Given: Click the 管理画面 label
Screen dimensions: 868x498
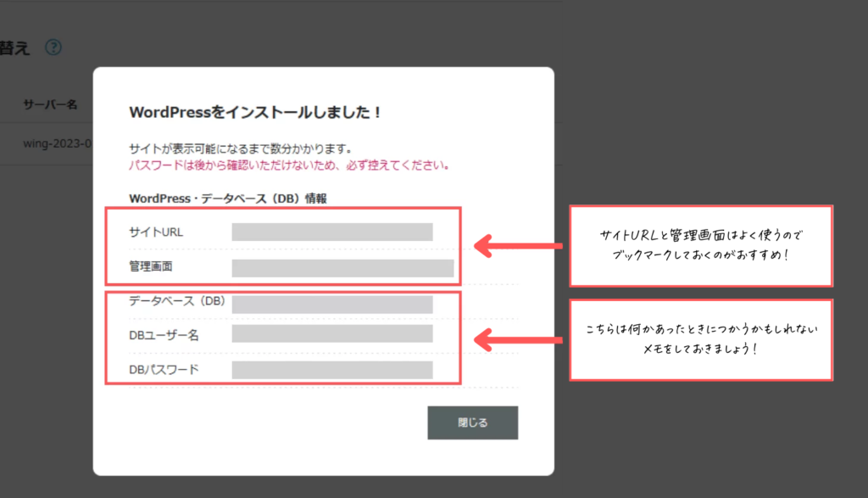Looking at the screenshot, I should pos(151,266).
